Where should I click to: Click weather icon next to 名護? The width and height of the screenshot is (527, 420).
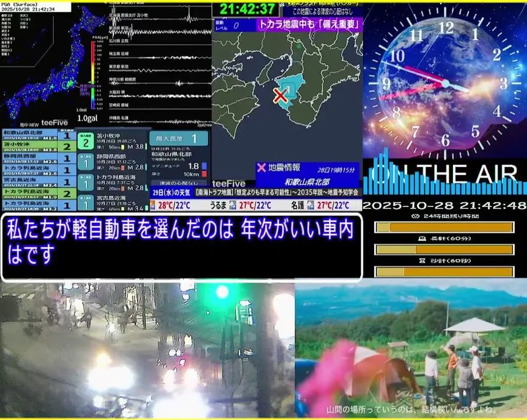click(310, 205)
